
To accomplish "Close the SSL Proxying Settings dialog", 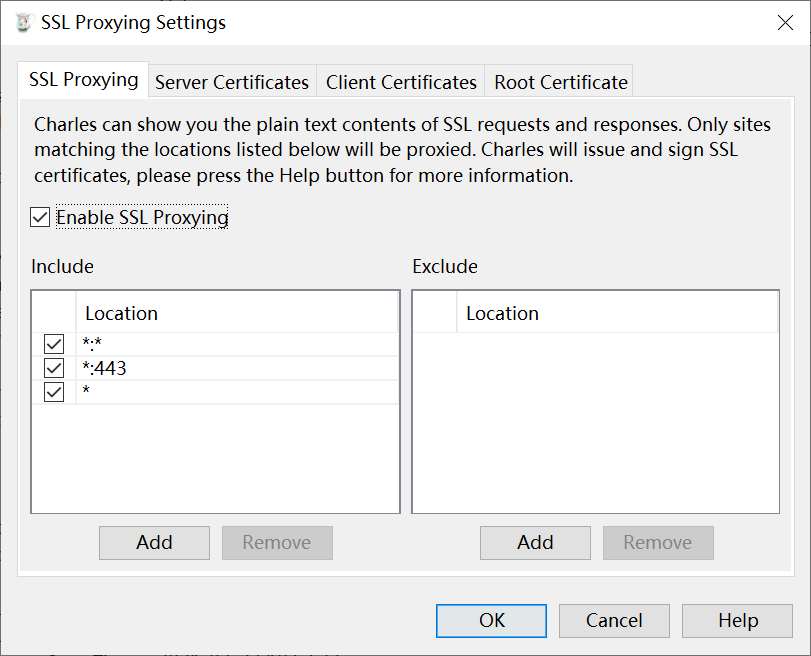I will coord(785,22).
